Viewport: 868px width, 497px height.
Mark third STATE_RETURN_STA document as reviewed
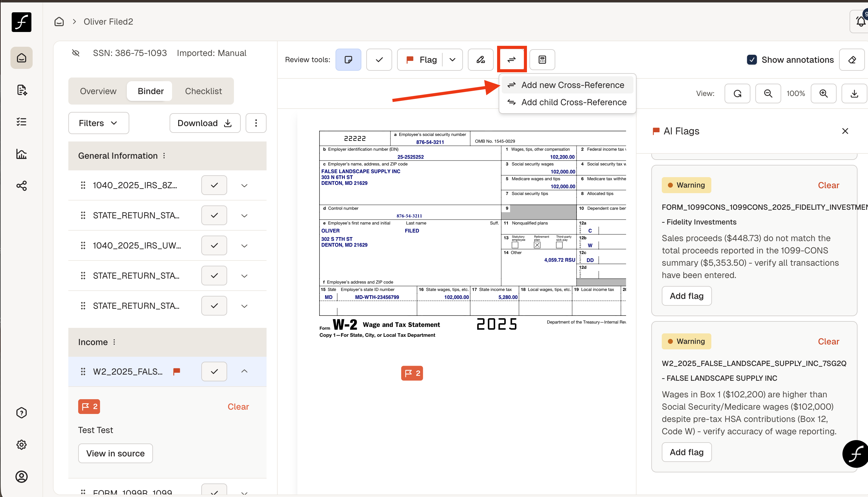214,305
